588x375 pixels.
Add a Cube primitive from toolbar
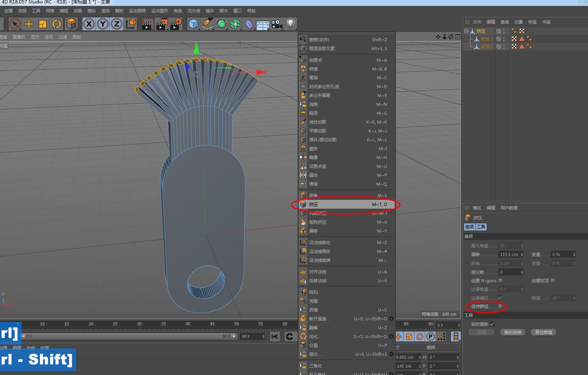193,24
